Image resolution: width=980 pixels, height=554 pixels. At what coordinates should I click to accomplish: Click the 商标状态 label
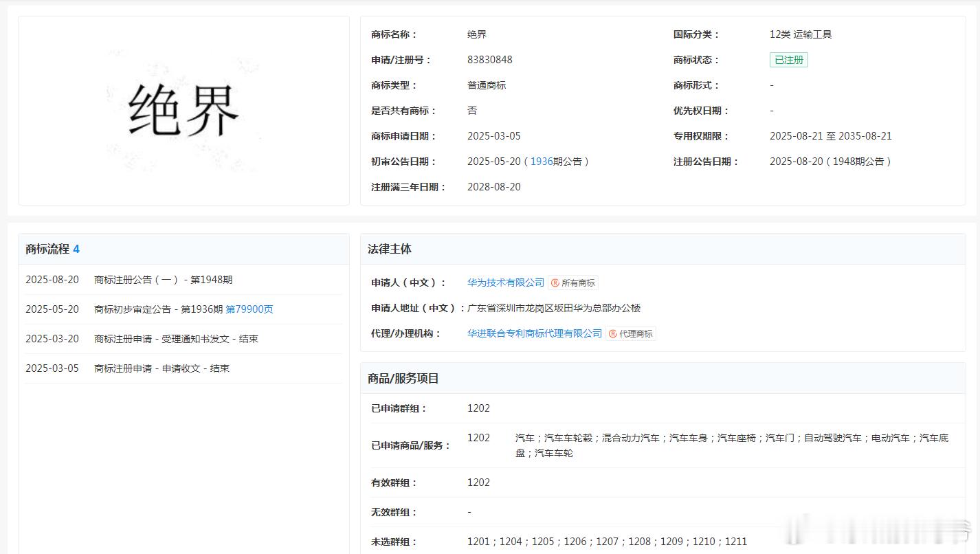click(696, 60)
